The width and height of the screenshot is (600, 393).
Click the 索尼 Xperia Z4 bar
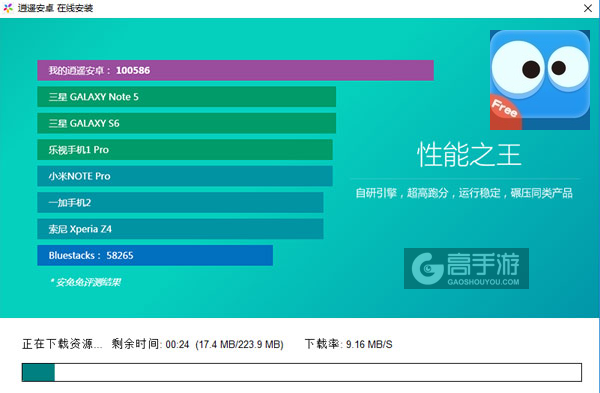(180, 229)
